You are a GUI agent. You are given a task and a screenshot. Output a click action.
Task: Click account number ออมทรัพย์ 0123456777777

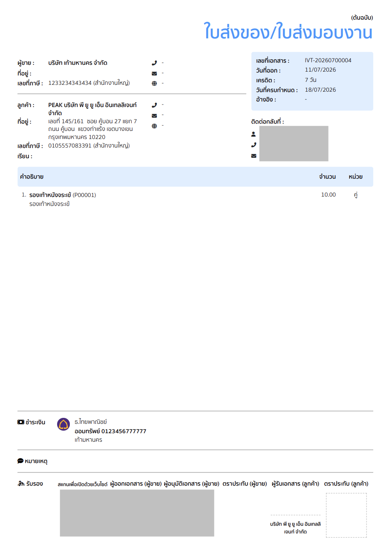click(x=110, y=431)
